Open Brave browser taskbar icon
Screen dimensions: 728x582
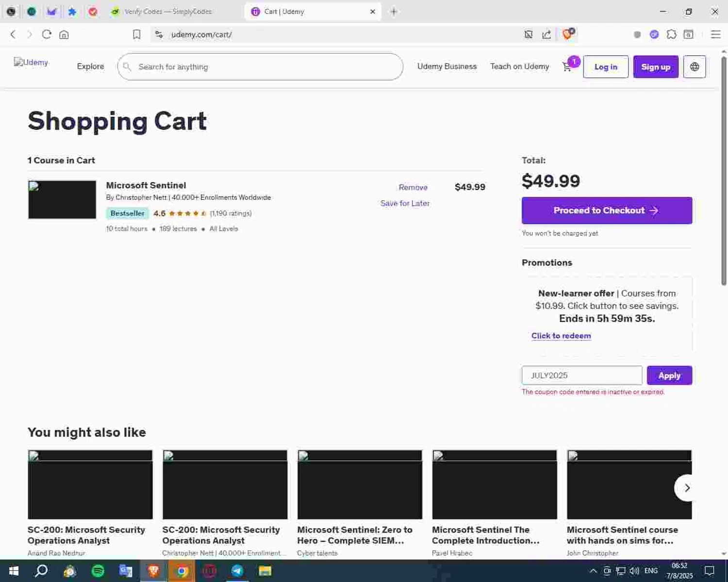click(x=154, y=571)
